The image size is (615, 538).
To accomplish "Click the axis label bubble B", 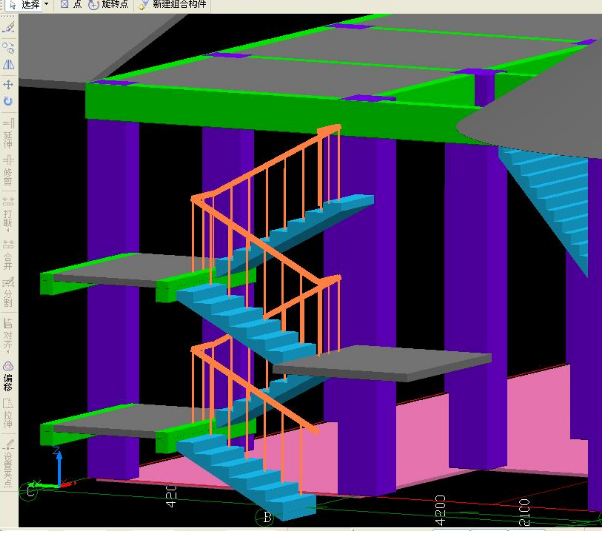I will (267, 517).
